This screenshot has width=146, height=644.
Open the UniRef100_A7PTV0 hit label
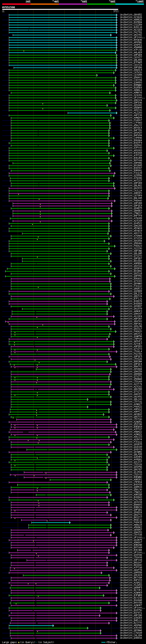point(131,148)
